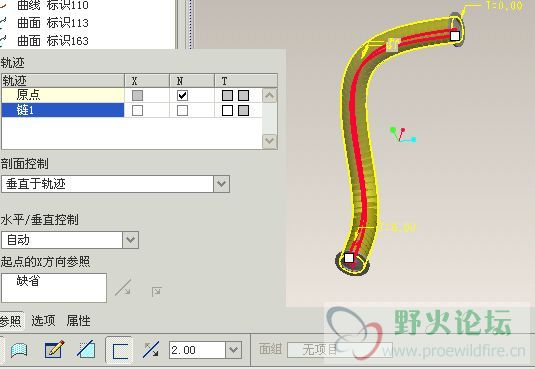Check the N checkbox for 链1 row
Screen dimensions: 535x369
(182, 110)
